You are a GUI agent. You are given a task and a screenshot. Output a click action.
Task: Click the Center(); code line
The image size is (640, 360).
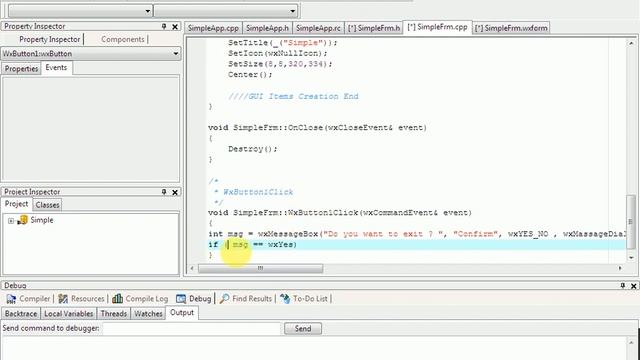pos(250,75)
